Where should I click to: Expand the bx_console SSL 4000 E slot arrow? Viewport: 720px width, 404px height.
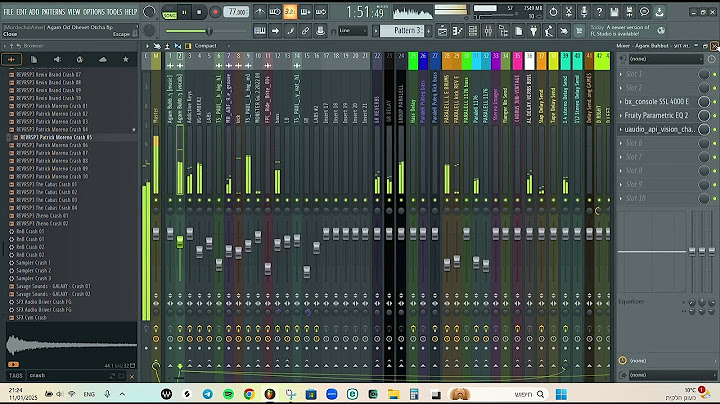tap(621, 101)
